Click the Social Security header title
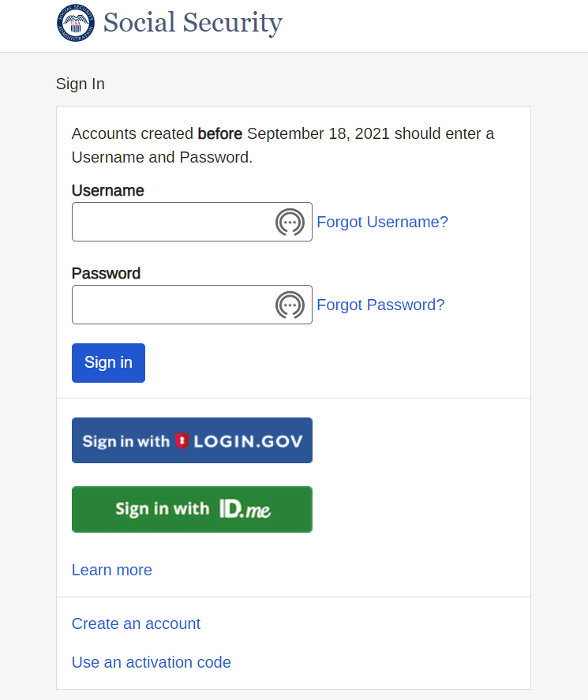The image size is (588, 700). 193,22
